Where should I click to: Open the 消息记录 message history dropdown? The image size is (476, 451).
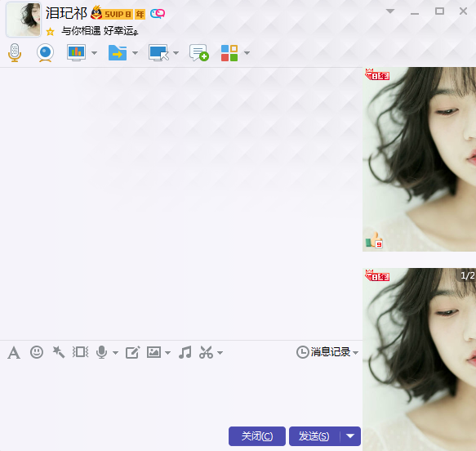pyautogui.click(x=327, y=352)
